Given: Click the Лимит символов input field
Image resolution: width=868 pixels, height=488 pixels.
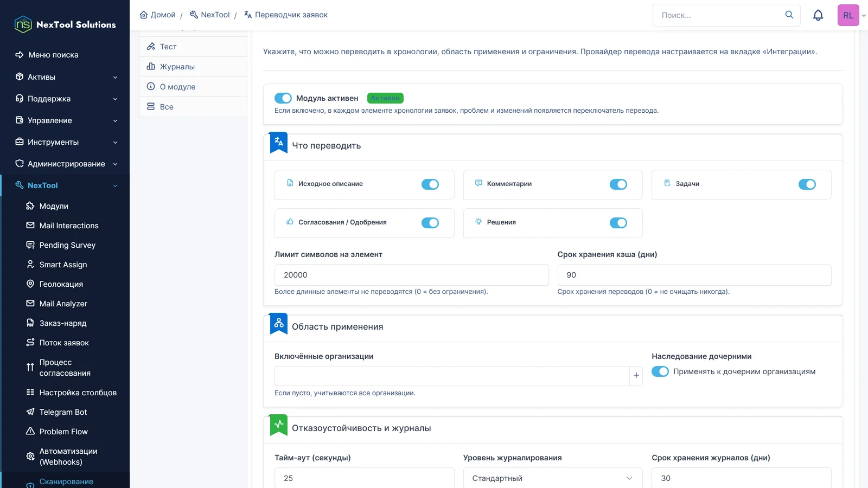Looking at the screenshot, I should coord(411,275).
